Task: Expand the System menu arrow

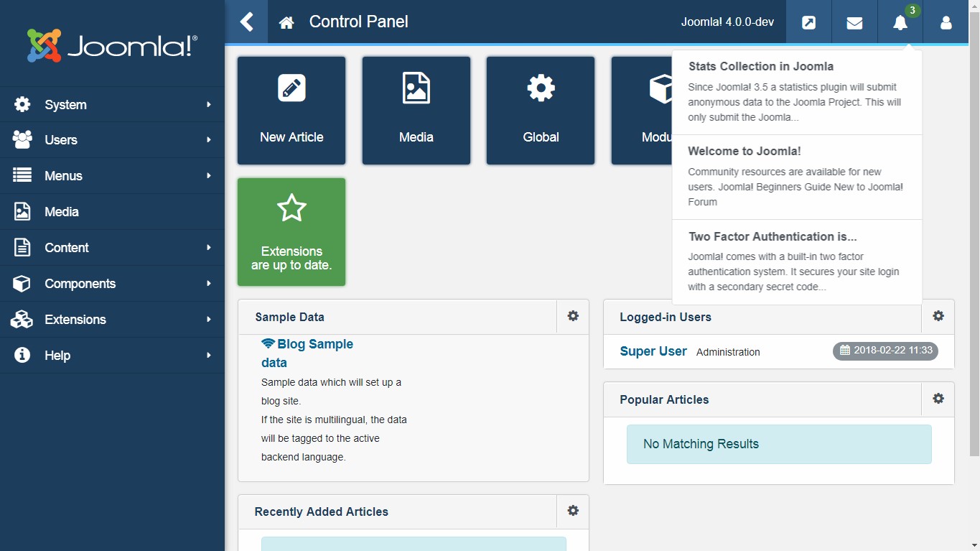Action: [x=209, y=104]
